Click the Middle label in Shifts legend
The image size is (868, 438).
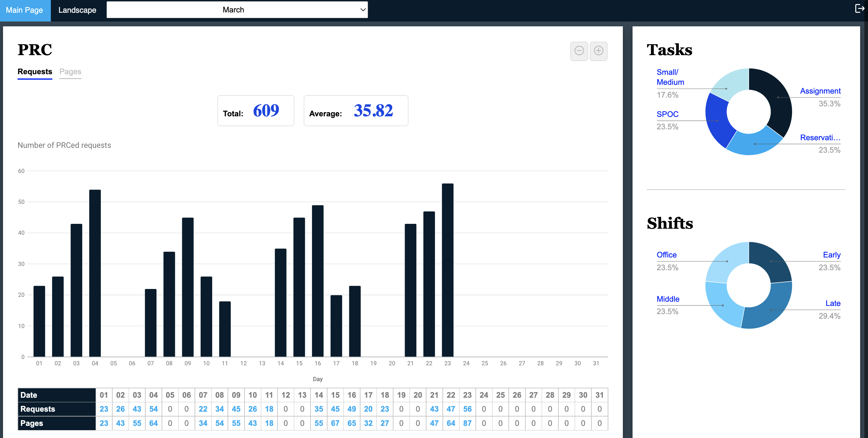point(668,299)
